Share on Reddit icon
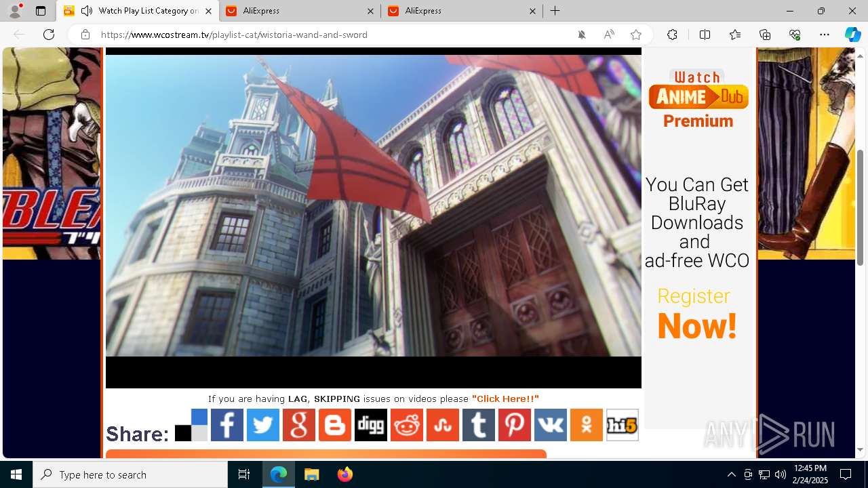This screenshot has width=868, height=488. pyautogui.click(x=407, y=425)
